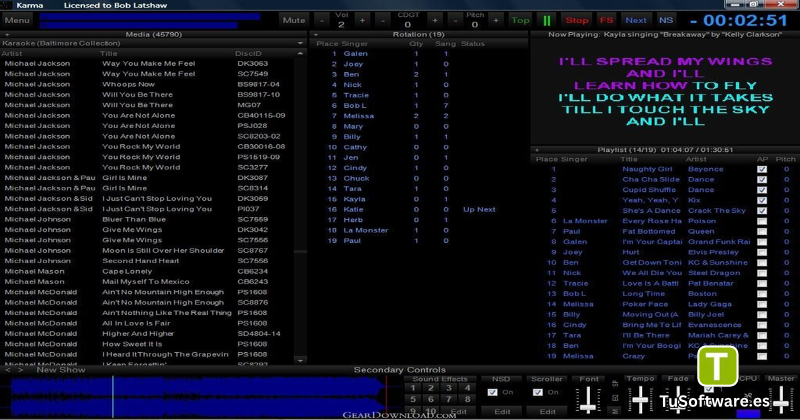The height and width of the screenshot is (420, 800).
Task: Raise pitch with the Pitch plus button
Action: click(x=496, y=20)
